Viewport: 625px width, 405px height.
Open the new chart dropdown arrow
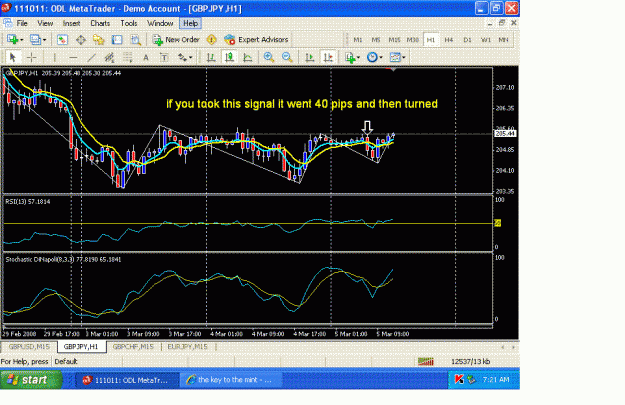[x=22, y=40]
